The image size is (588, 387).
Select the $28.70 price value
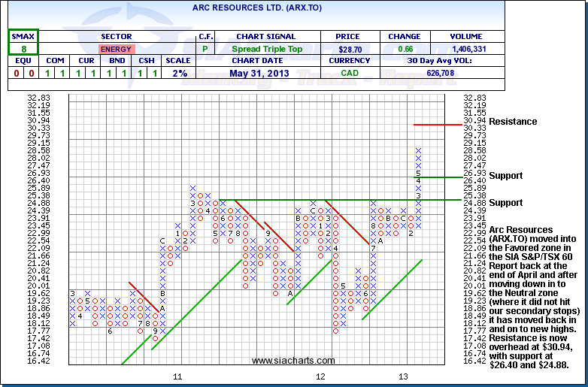(x=347, y=49)
